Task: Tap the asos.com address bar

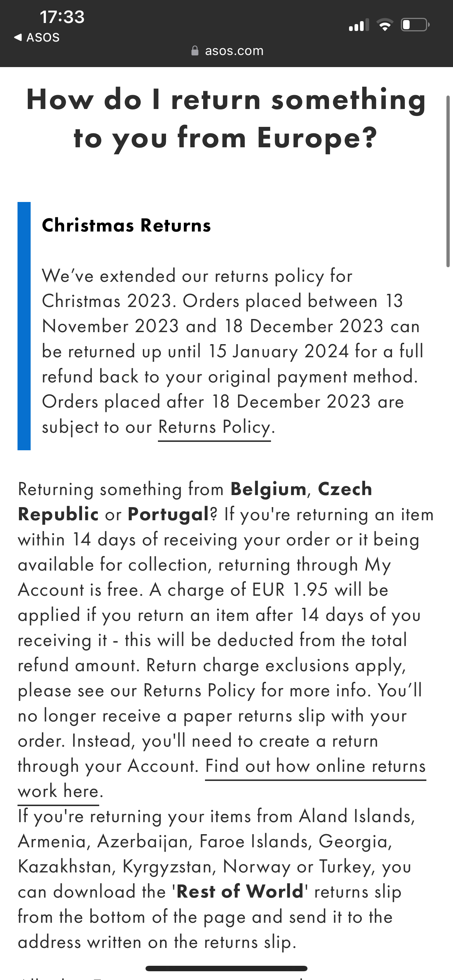Action: coord(227,51)
